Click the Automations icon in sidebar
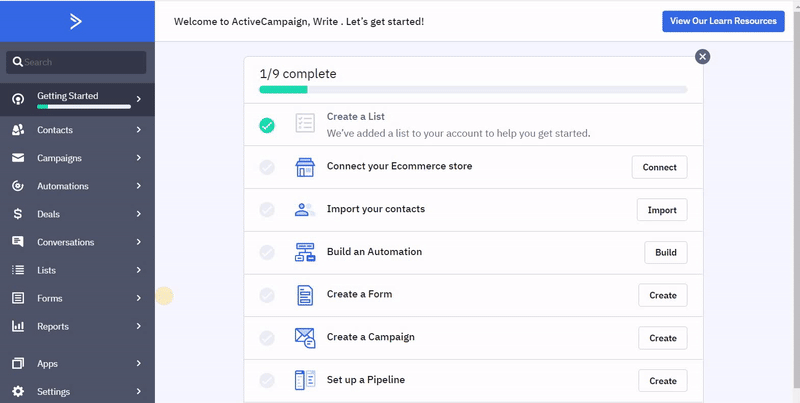This screenshot has height=403, width=800. [x=18, y=186]
